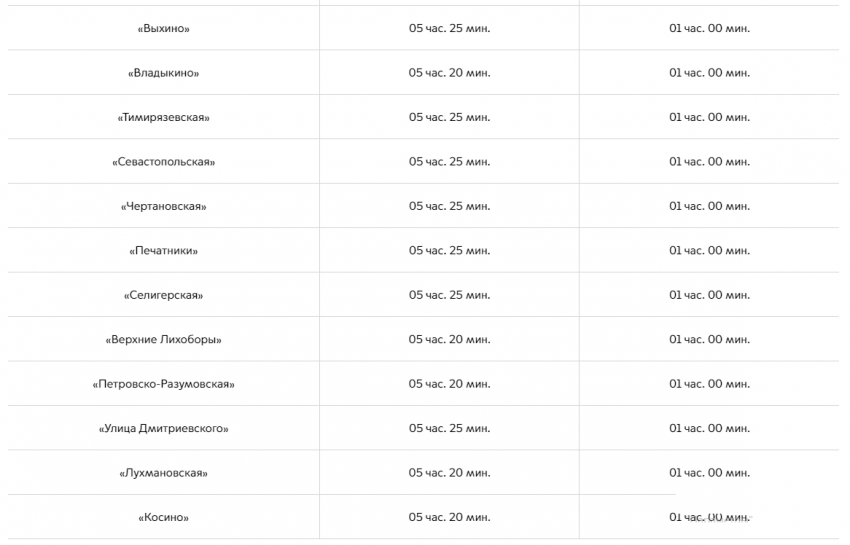Select the «Севастопольская» station cell
Image resolution: width=850 pixels, height=545 pixels.
coord(163,162)
